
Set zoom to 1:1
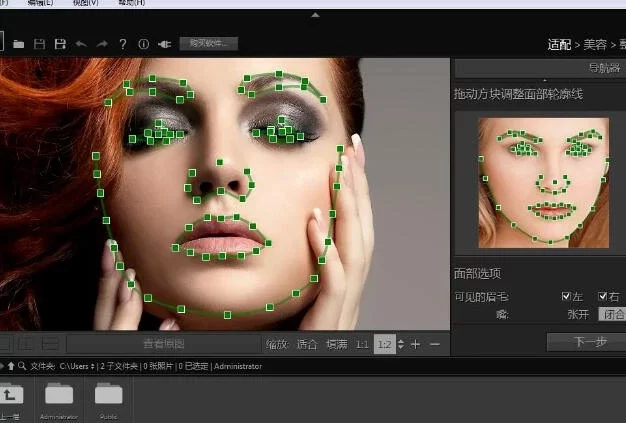[x=362, y=344]
